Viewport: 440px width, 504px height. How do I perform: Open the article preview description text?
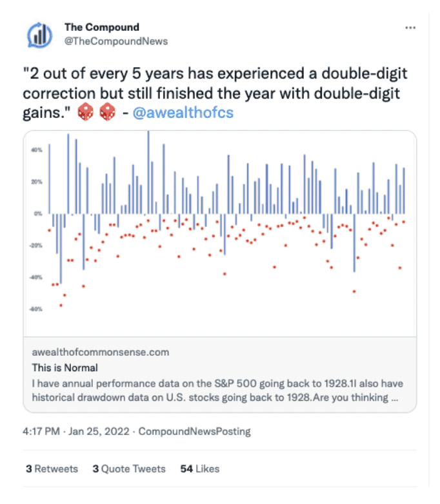[x=217, y=391]
